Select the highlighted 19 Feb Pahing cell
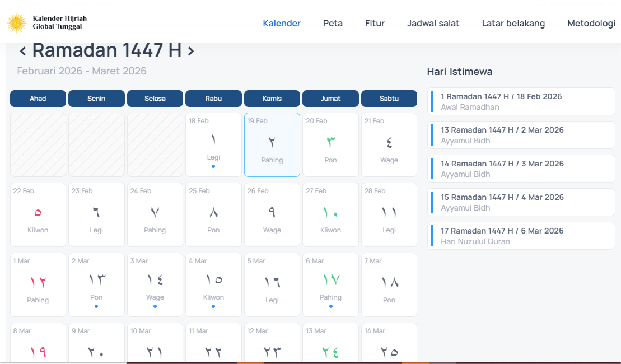Image resolution: width=621 pixels, height=364 pixels. click(x=272, y=144)
